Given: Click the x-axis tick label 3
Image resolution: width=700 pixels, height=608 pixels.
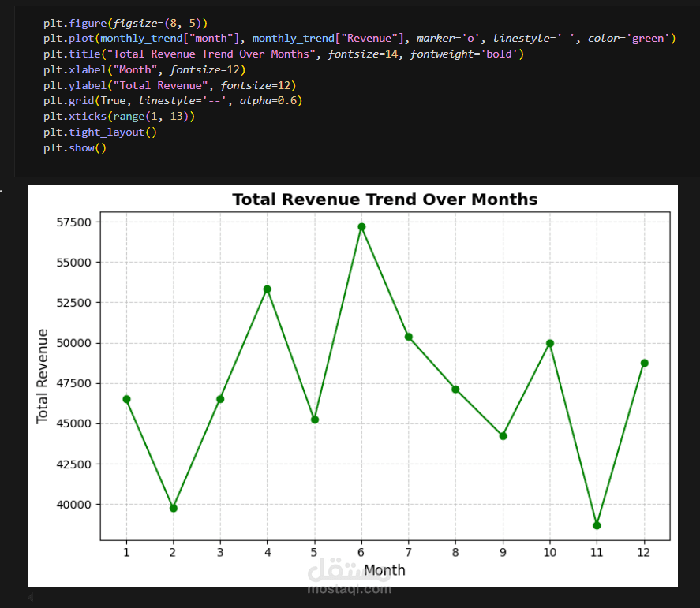Looking at the screenshot, I should click(x=220, y=552).
